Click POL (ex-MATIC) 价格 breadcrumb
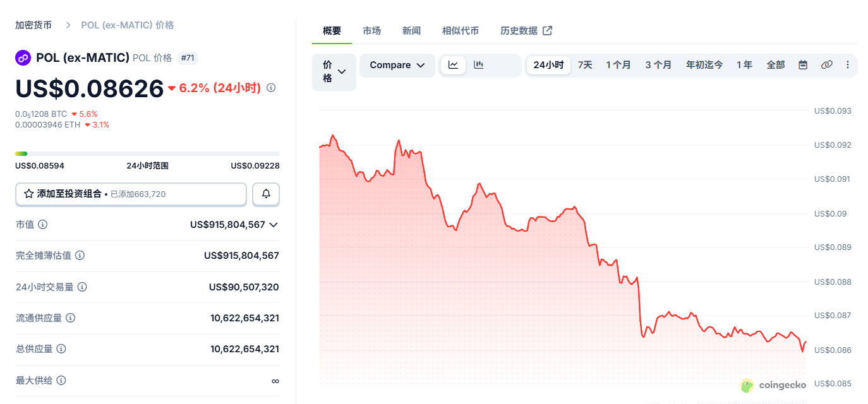868x404 pixels. 128,25
